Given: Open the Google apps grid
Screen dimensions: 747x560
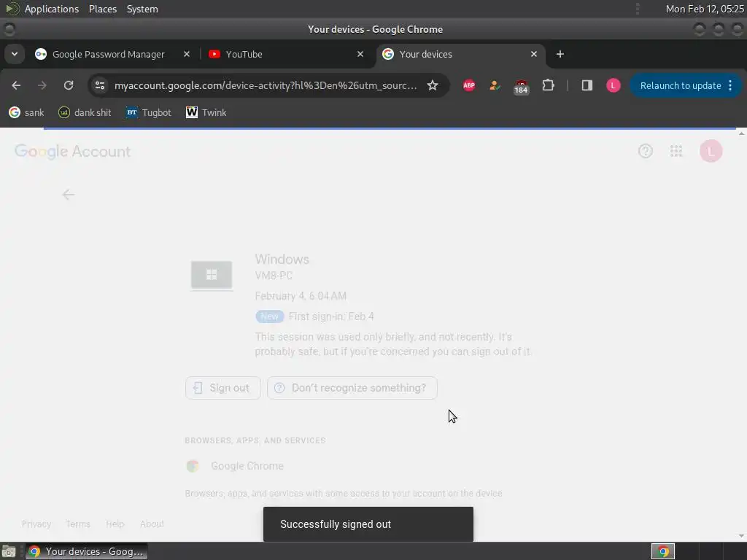Looking at the screenshot, I should pyautogui.click(x=676, y=152).
